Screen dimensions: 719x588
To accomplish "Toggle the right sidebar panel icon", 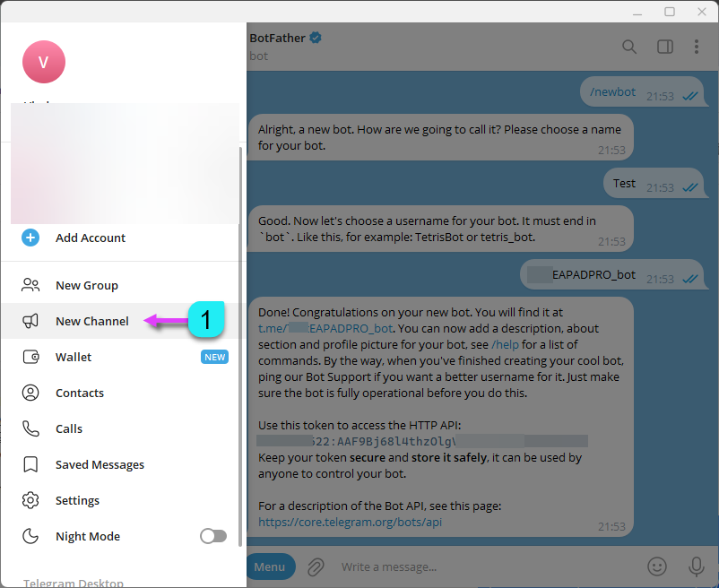I will [665, 47].
